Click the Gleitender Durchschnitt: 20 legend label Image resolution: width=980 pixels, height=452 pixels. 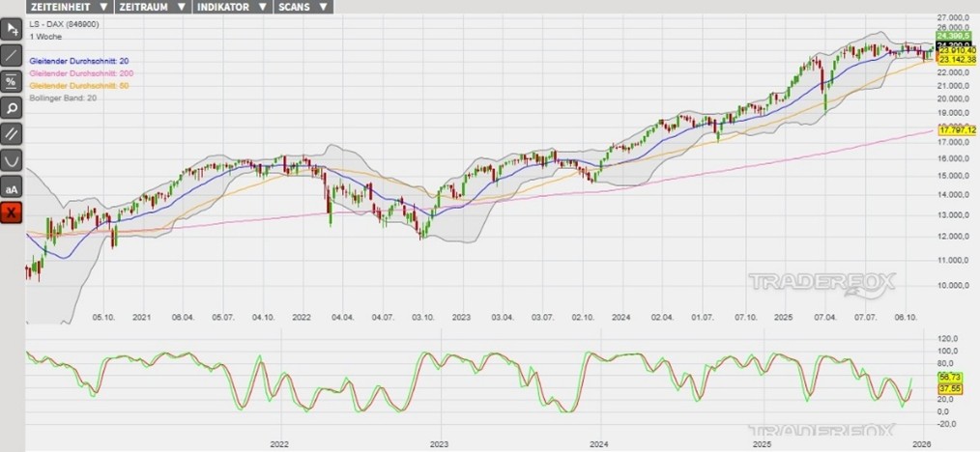coord(77,61)
